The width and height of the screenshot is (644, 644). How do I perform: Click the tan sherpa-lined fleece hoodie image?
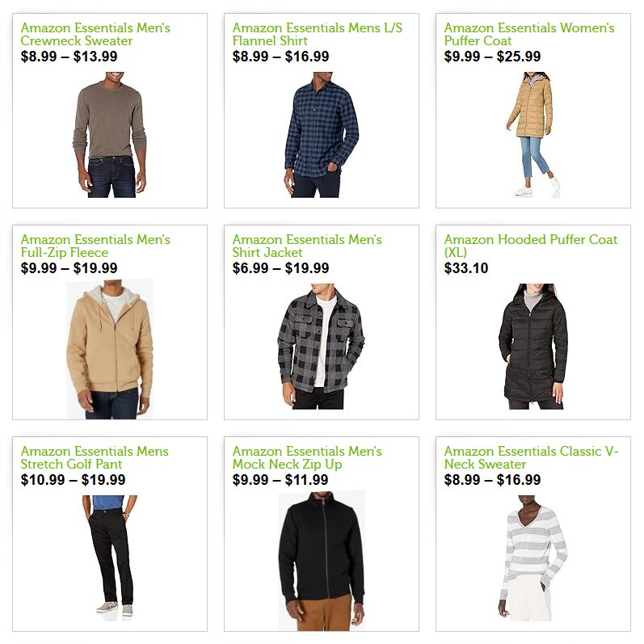[110, 349]
